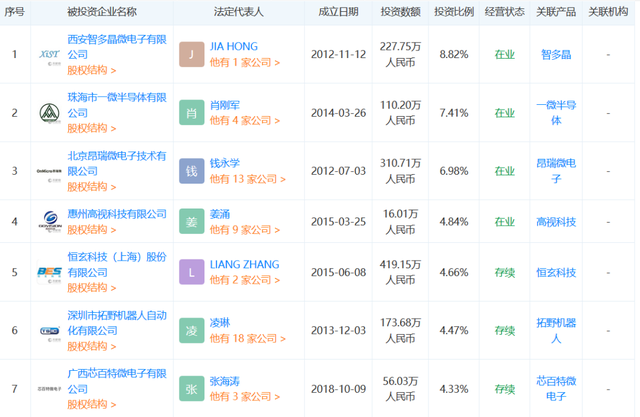Click the 2018-10-09 date cell

point(338,389)
